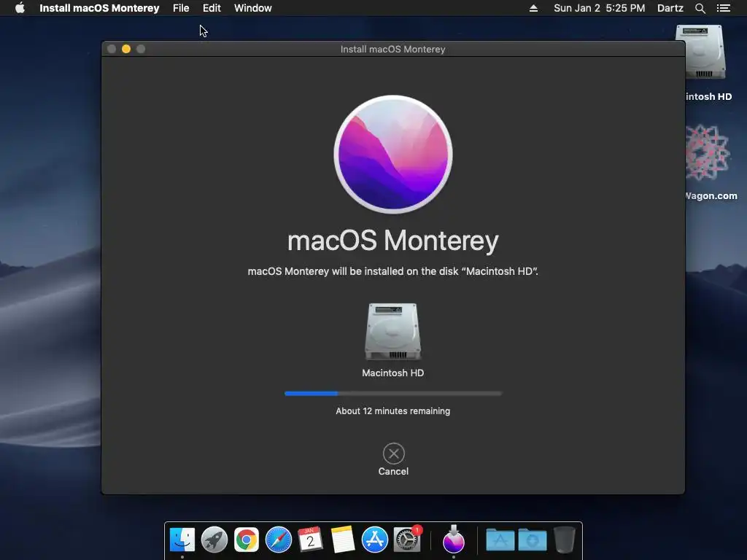Click the Cancel label under the X
Viewport: 747px width, 560px height.
coord(393,472)
